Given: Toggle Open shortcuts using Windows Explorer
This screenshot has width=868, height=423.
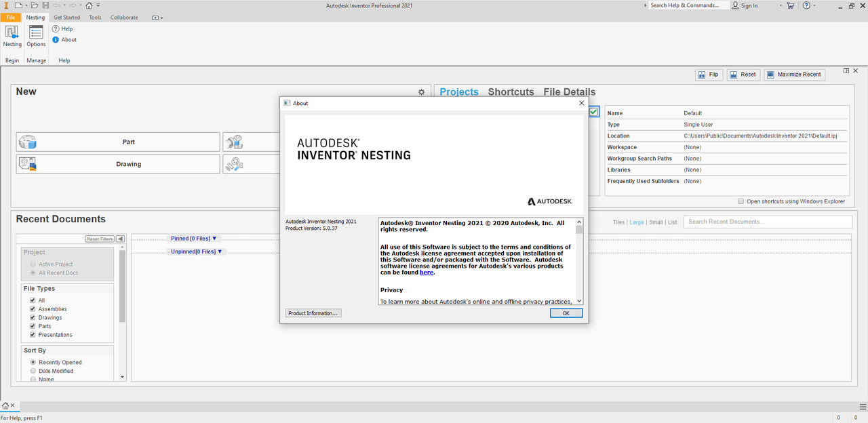Looking at the screenshot, I should pyautogui.click(x=741, y=201).
